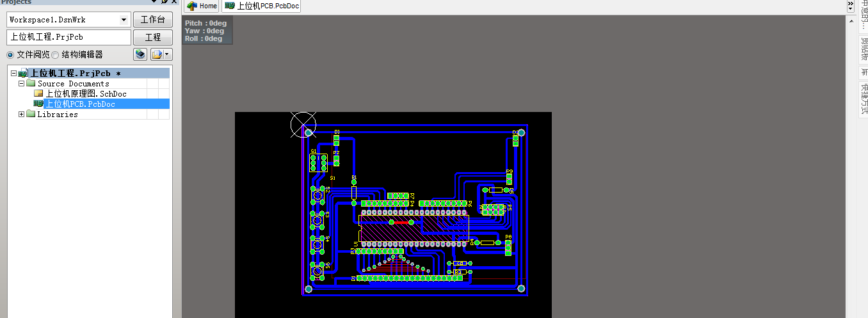The width and height of the screenshot is (868, 318).
Task: Close the Projects panel
Action: tap(173, 2)
